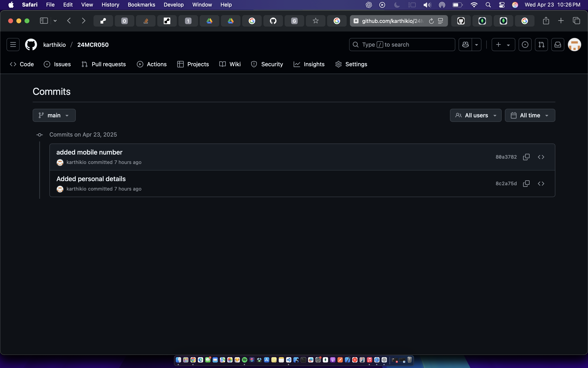The width and height of the screenshot is (588, 368).
Task: Expand the Copilot dropdown arrow
Action: pos(477,45)
